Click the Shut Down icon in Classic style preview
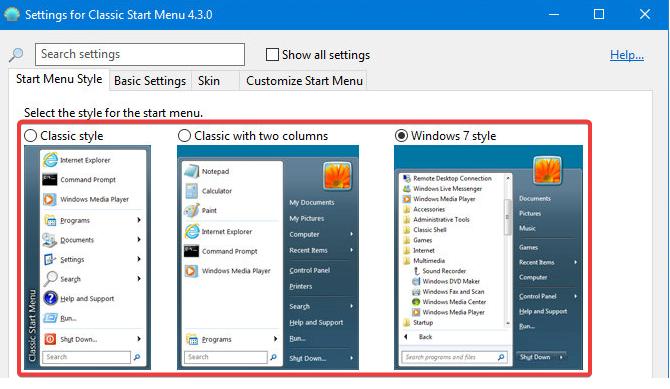 point(50,339)
